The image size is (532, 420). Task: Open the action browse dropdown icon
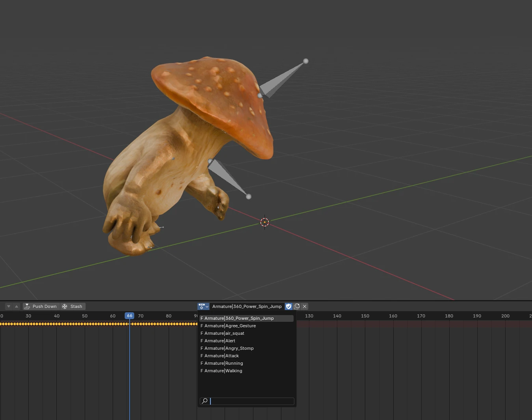pyautogui.click(x=203, y=306)
